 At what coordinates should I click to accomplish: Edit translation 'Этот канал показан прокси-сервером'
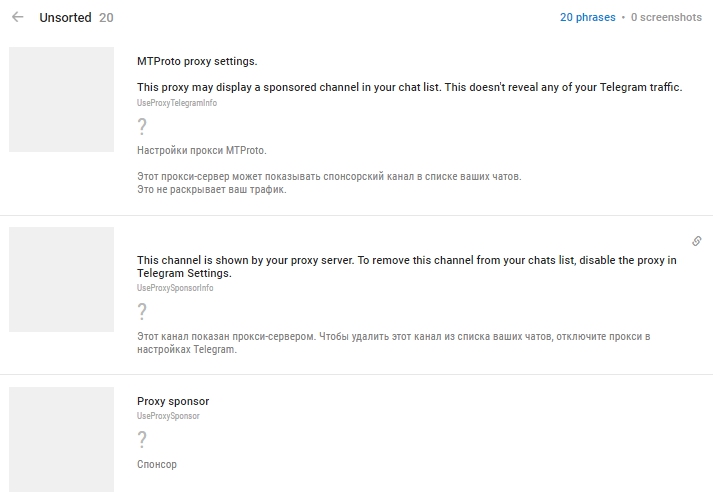pos(393,343)
